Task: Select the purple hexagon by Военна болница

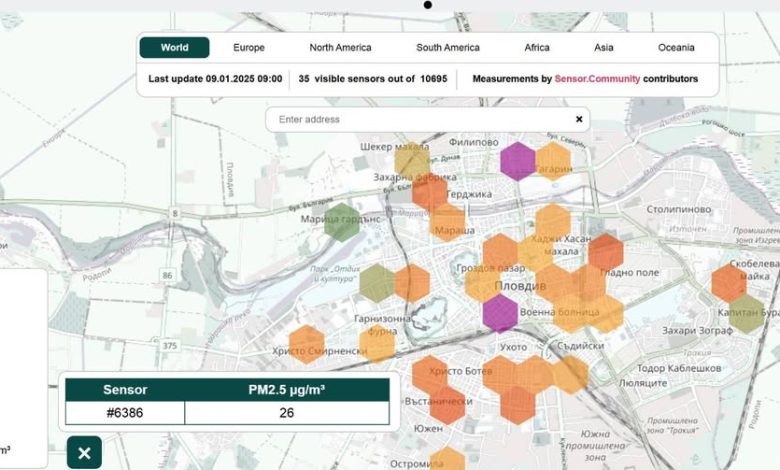Action: [x=499, y=312]
